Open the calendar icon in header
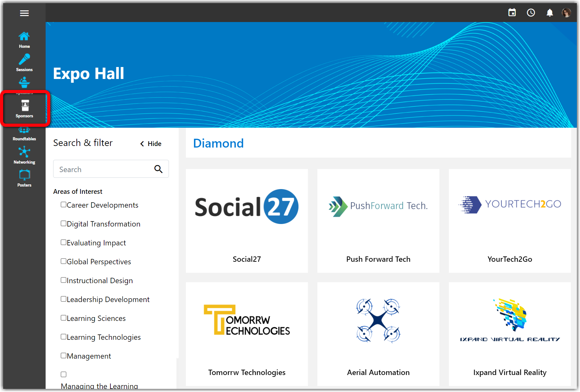 (512, 13)
